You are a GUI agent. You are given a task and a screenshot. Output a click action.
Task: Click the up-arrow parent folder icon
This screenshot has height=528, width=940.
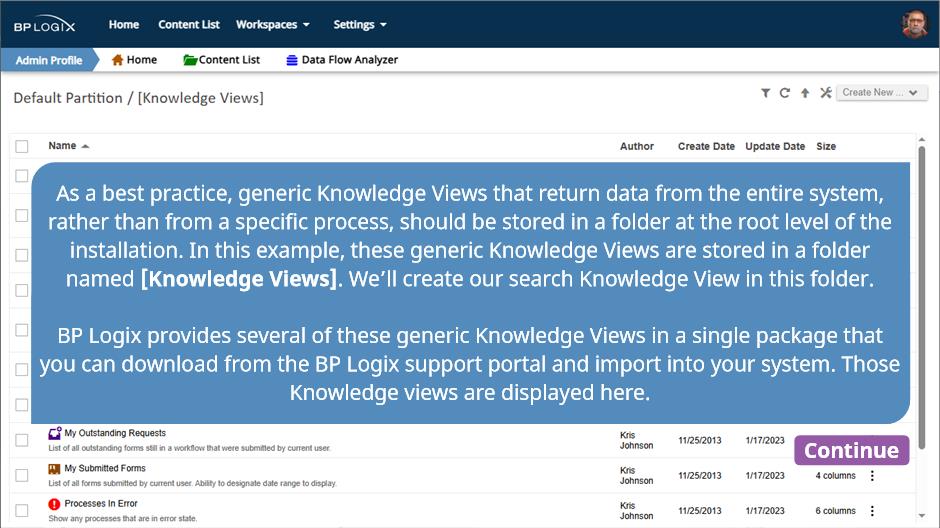pos(805,93)
